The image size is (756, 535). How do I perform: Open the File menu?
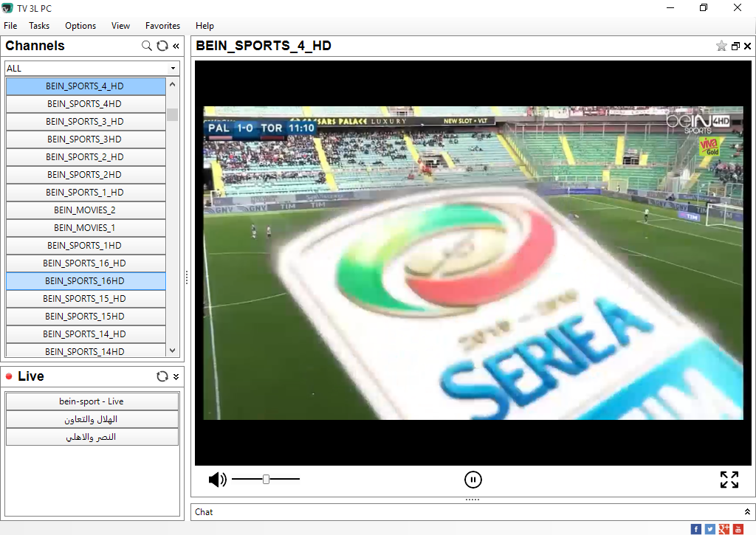[10, 26]
